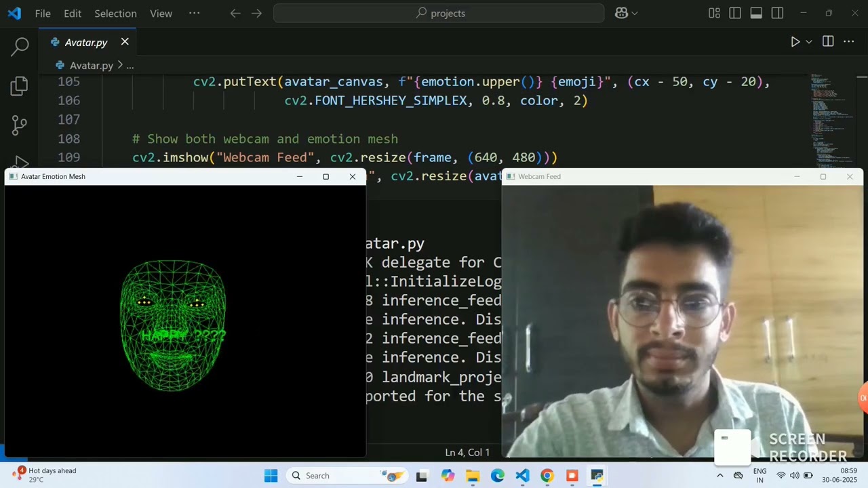Viewport: 868px width, 488px height.
Task: Switch to the Python window taskbar icon
Action: click(x=597, y=476)
